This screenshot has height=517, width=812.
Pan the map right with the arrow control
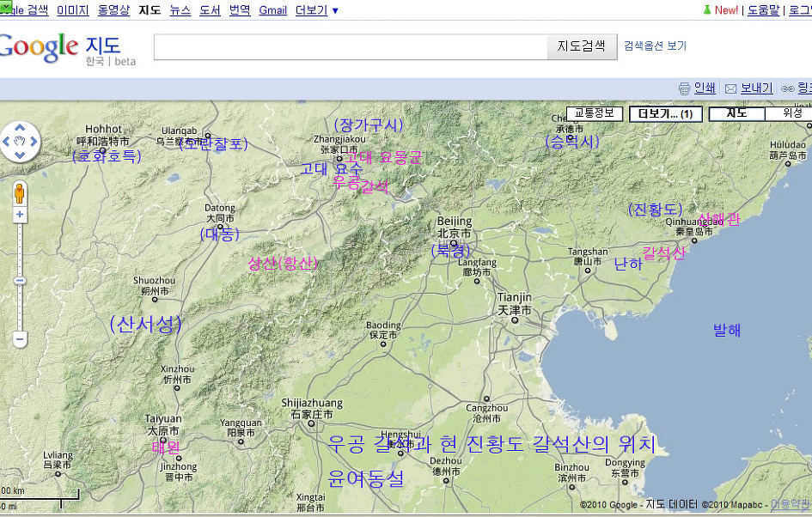coord(34,142)
